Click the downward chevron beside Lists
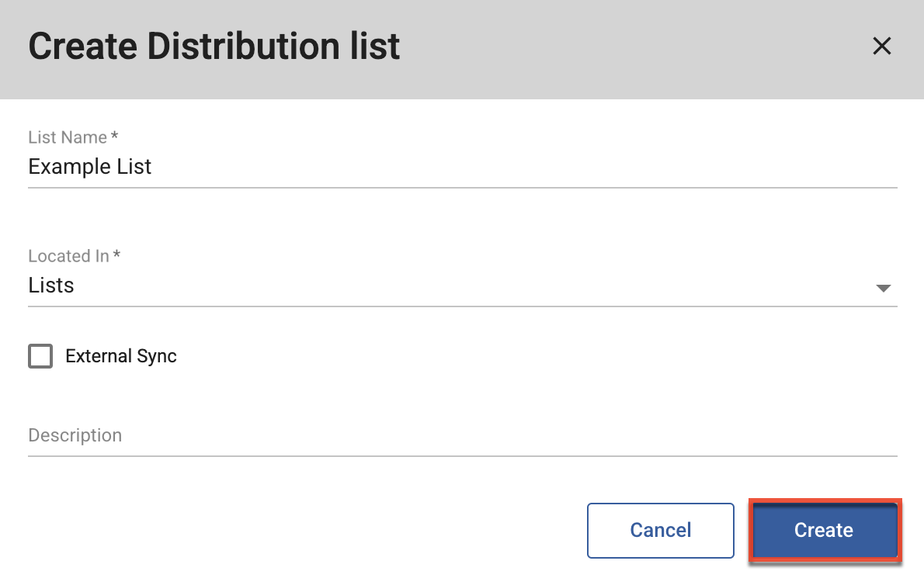Viewport: 924px width, 585px height. [884, 288]
